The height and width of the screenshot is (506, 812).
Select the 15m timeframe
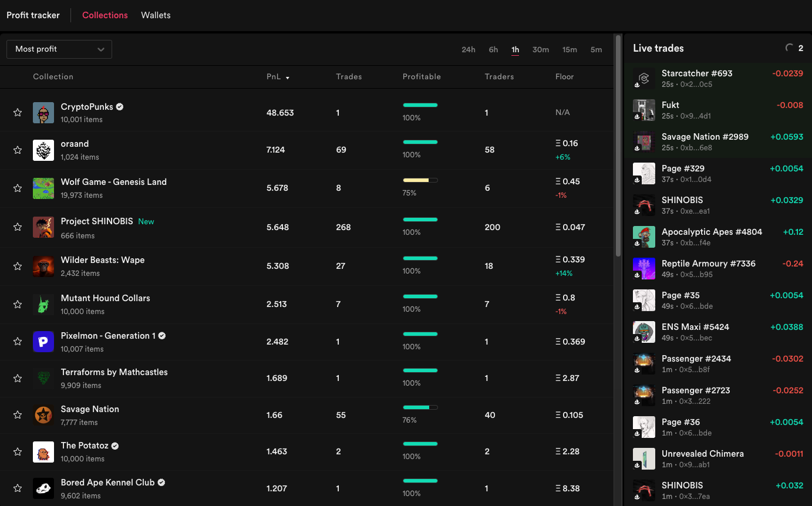pos(570,50)
